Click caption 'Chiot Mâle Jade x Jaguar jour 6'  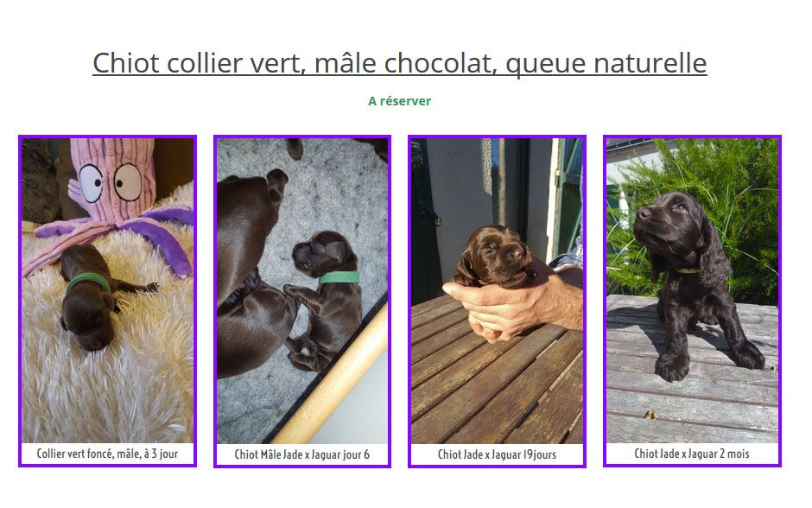[302, 454]
